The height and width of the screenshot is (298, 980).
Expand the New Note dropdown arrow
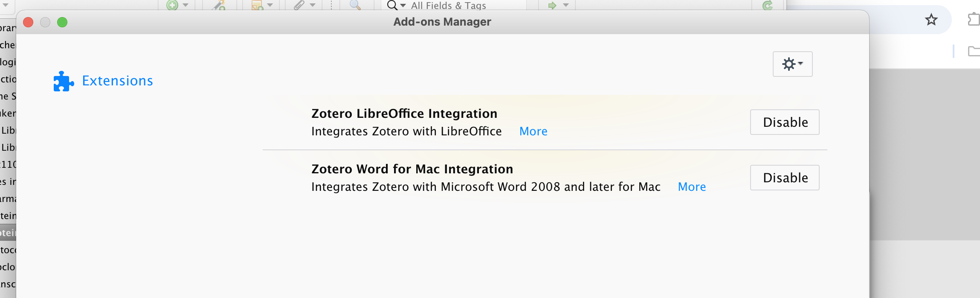coord(270,5)
